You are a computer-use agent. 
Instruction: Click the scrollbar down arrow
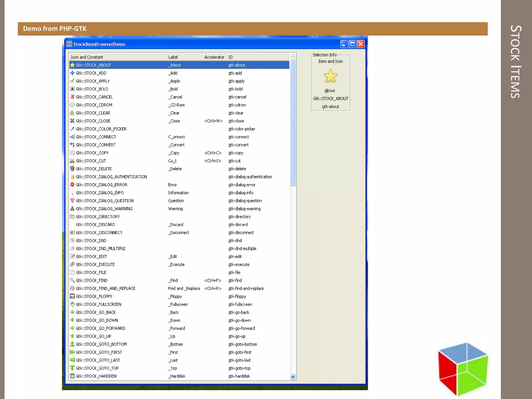click(293, 377)
